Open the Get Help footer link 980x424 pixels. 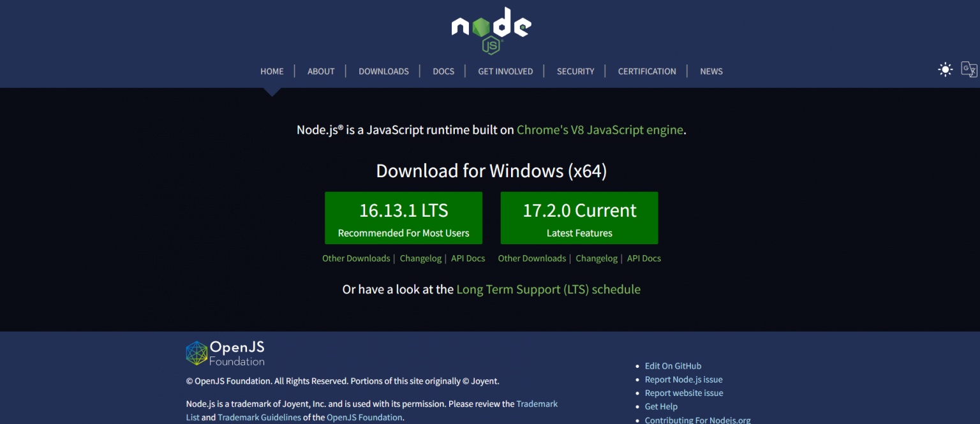[661, 406]
